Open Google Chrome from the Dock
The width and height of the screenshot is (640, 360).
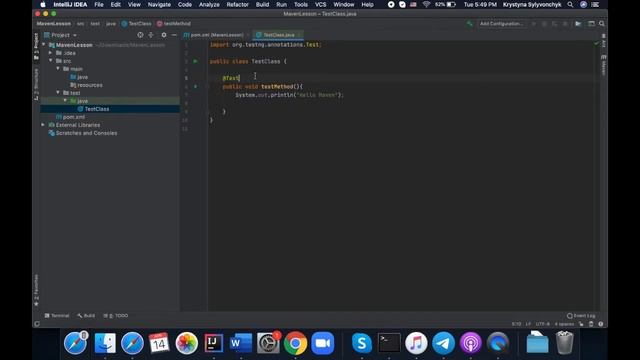[x=295, y=343]
